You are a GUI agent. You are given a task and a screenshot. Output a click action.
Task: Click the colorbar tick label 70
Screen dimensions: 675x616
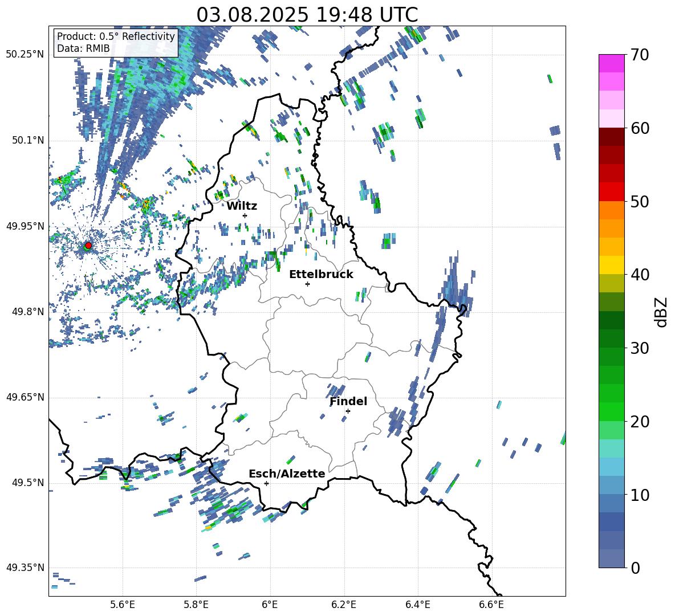[x=640, y=55]
